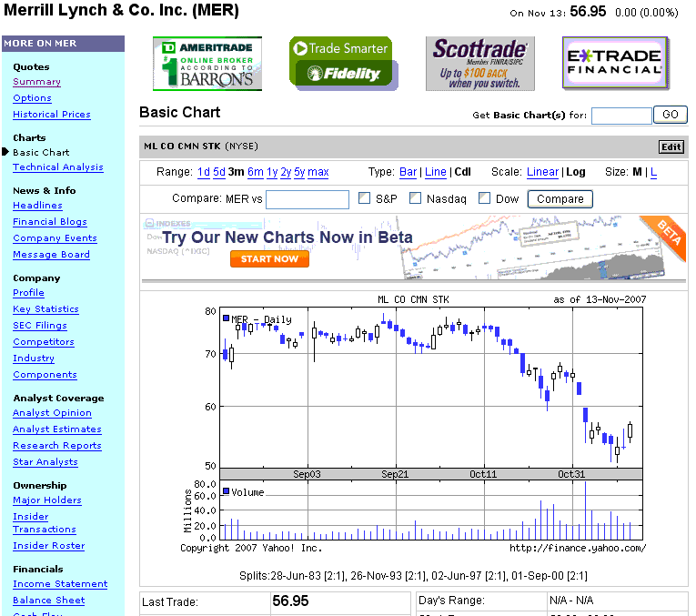Click the 3m selected range text
The height and width of the screenshot is (616, 696).
click(x=237, y=172)
